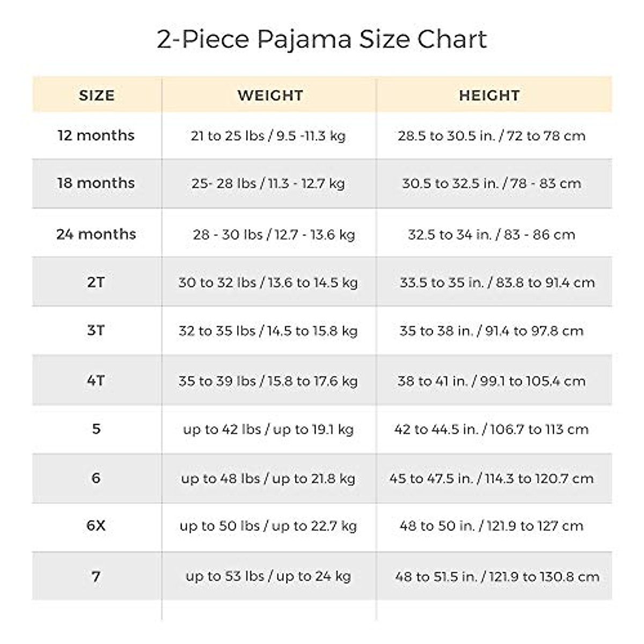The image size is (644, 644).
Task: Click the 6X size label
Action: (x=97, y=526)
